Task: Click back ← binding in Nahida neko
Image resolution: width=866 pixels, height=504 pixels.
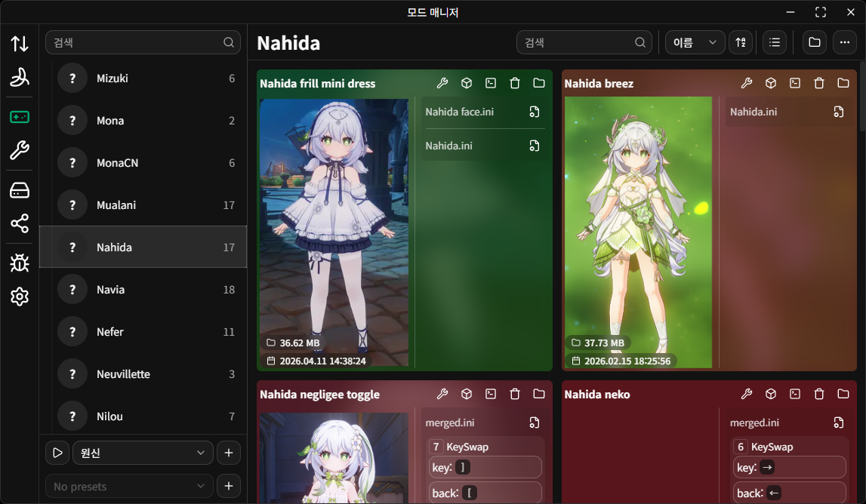Action: click(790, 493)
